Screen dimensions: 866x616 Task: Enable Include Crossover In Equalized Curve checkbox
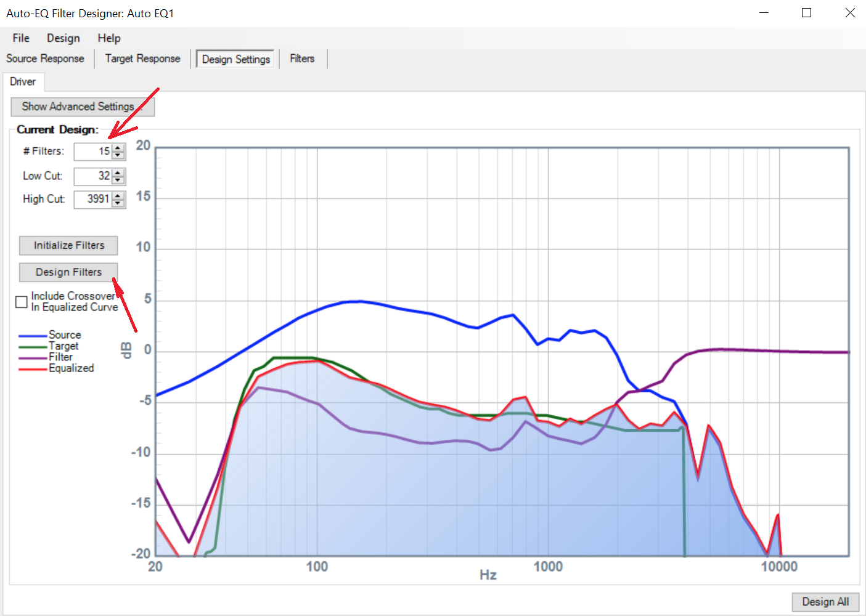point(22,302)
